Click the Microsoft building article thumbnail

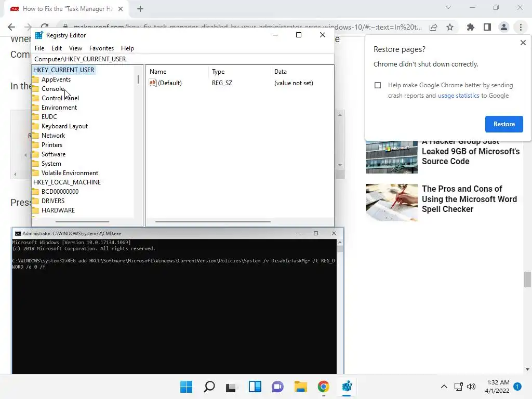392,157
